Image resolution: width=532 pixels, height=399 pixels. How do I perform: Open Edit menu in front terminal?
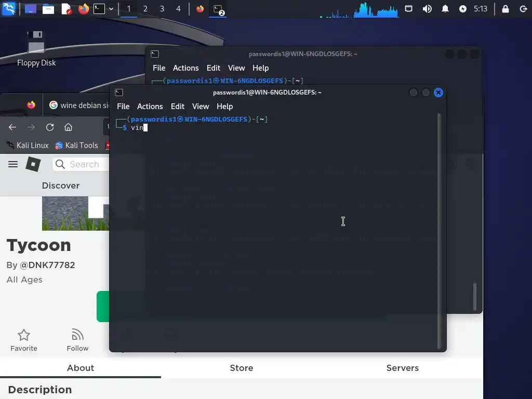tap(178, 107)
